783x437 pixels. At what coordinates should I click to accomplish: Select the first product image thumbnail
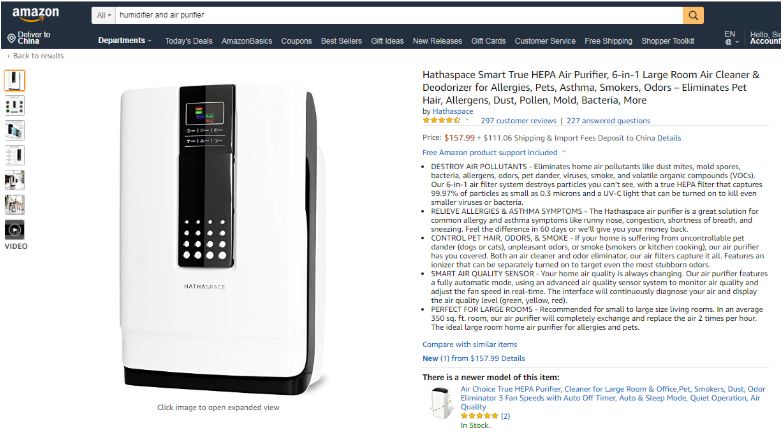pos(14,80)
